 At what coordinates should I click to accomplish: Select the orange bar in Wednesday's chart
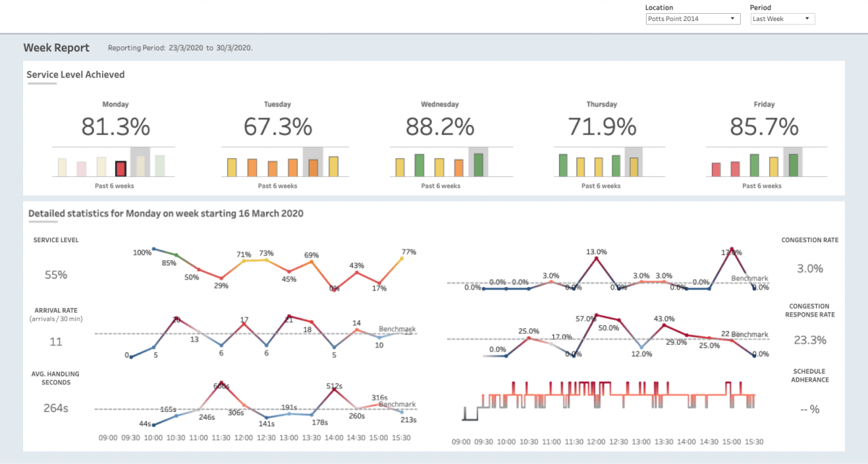tap(459, 168)
